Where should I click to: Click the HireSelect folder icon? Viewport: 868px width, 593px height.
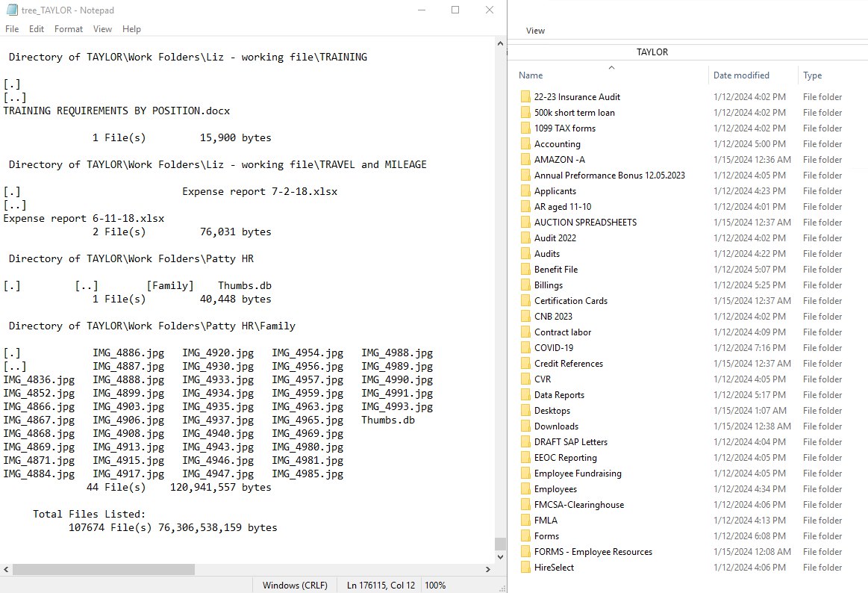pyautogui.click(x=525, y=568)
